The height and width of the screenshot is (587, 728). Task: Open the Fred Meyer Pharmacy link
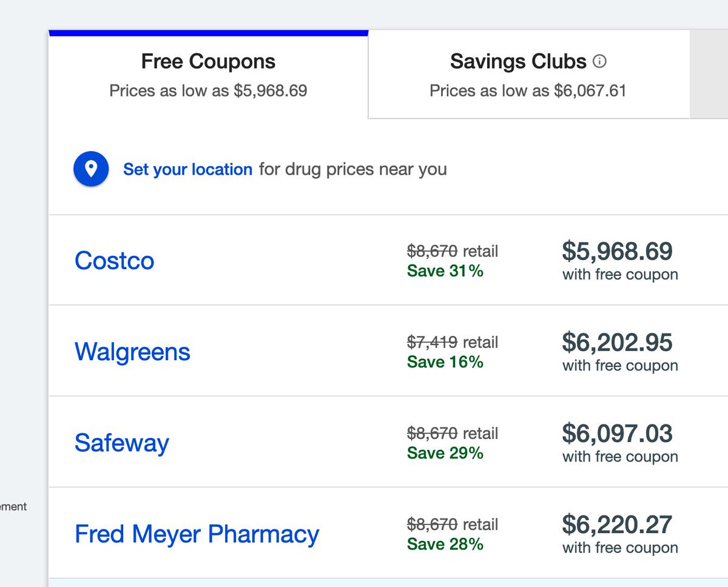click(x=197, y=534)
